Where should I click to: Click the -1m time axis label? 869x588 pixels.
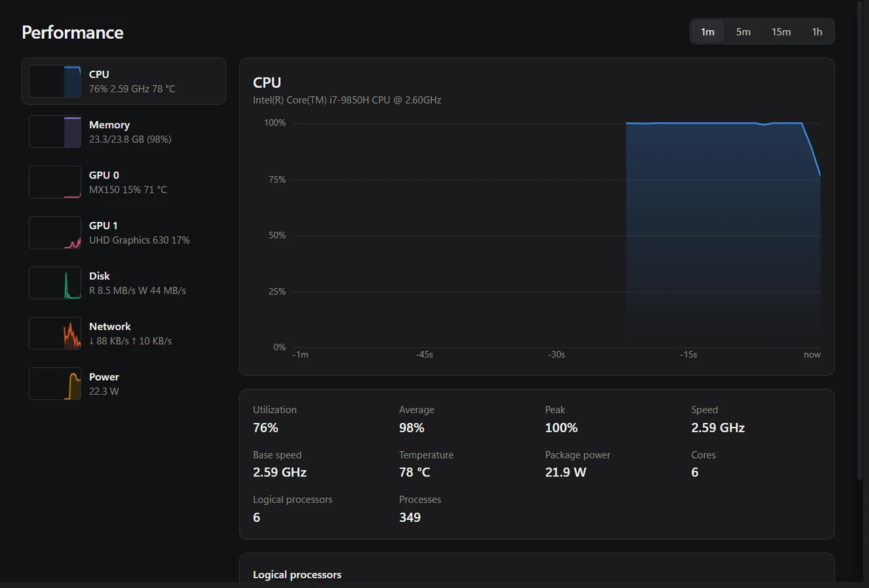tap(301, 354)
